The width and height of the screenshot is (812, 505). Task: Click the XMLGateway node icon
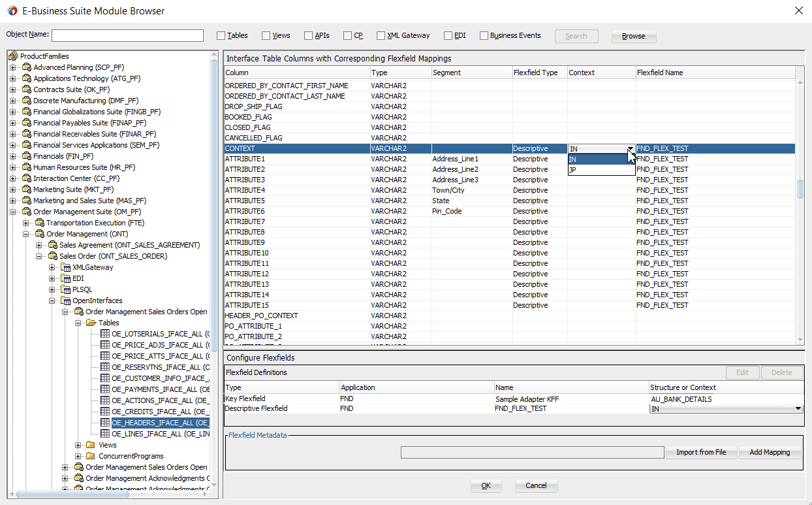pos(66,267)
